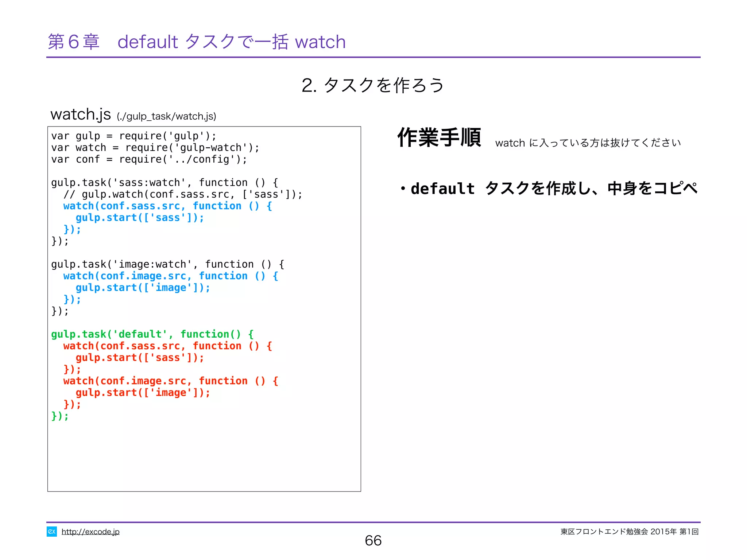The width and height of the screenshot is (747, 560).
Task: Click the 'watch.js' file name heading
Action: coord(81,114)
